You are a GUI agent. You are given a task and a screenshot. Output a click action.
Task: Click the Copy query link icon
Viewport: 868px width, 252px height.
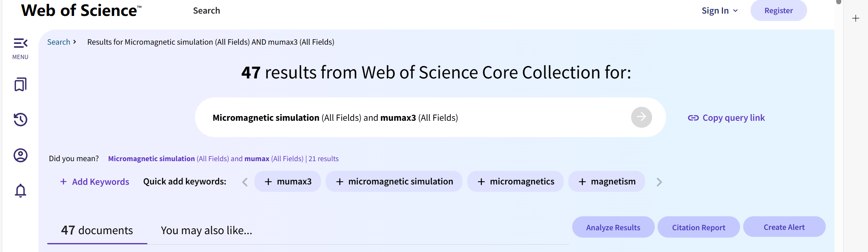pyautogui.click(x=693, y=118)
